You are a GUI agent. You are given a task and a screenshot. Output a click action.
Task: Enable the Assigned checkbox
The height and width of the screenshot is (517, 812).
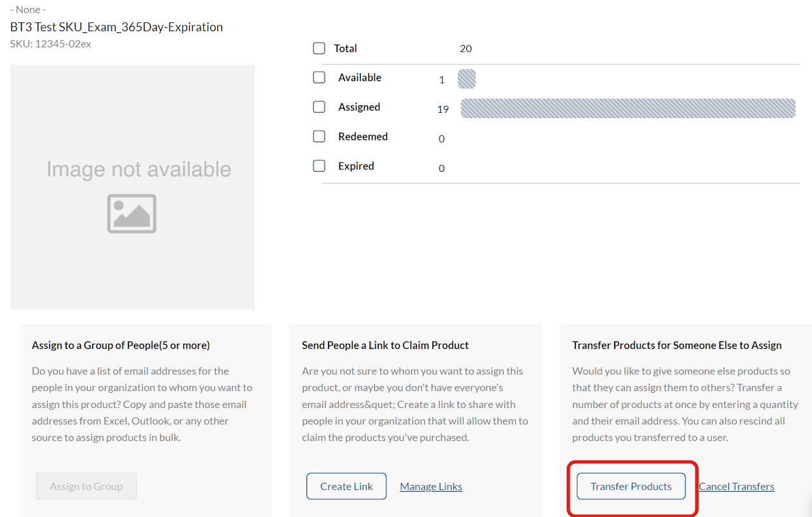point(319,107)
